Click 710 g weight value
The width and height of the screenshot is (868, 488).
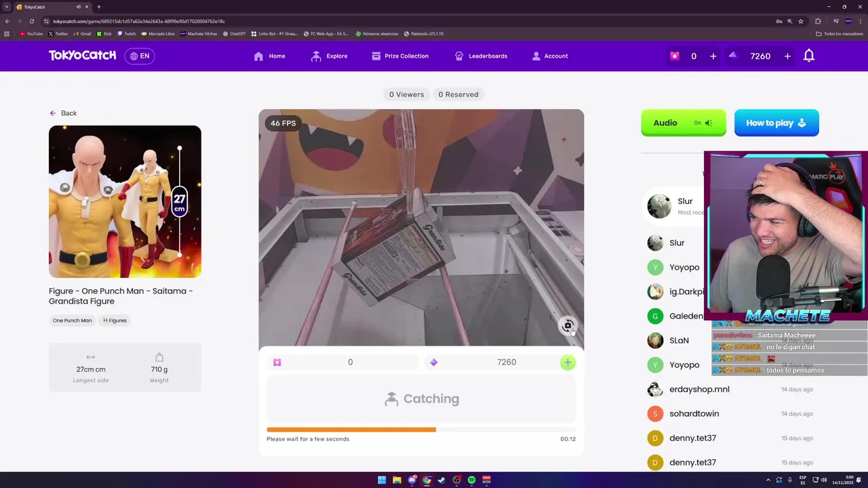159,369
